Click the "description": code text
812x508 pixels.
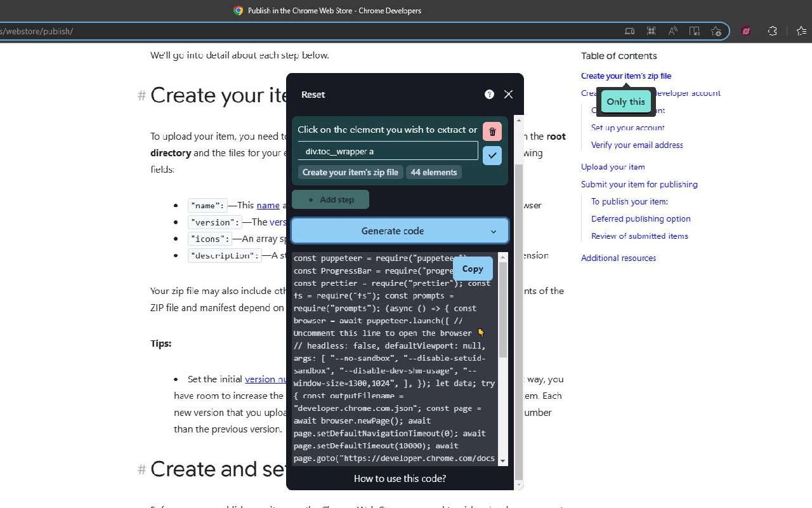tap(225, 255)
